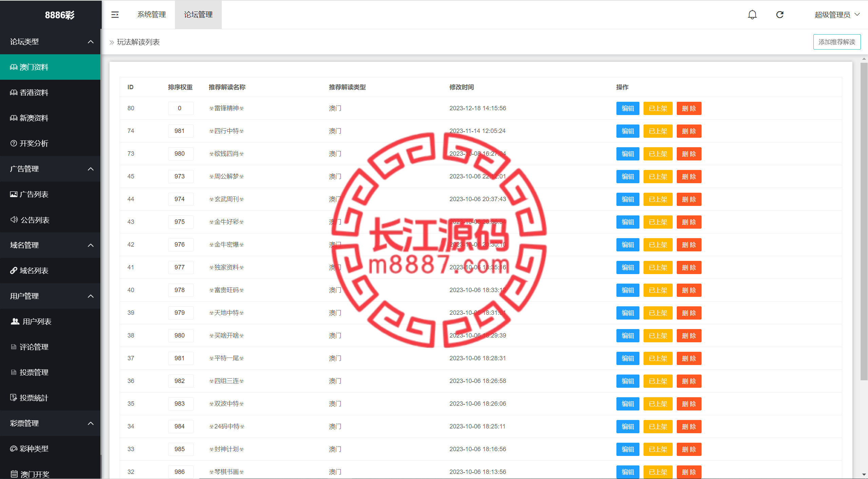Toggle the sidebar collapse hamburger icon

115,15
